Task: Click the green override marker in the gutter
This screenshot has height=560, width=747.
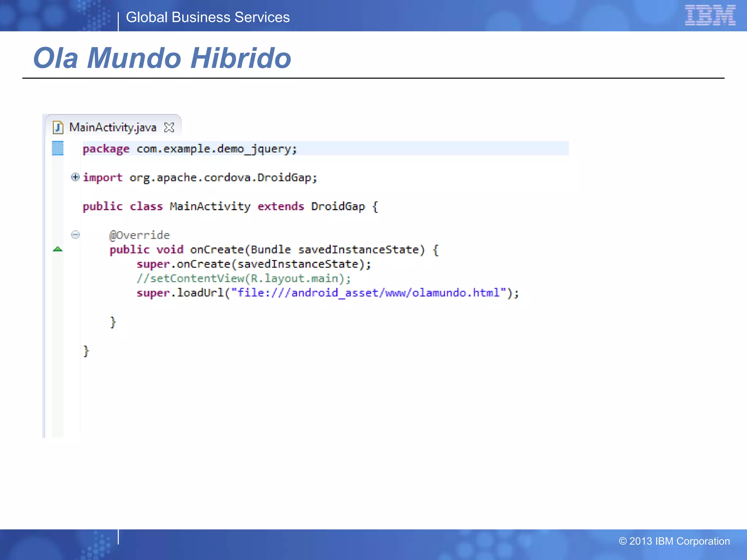Action: (58, 249)
